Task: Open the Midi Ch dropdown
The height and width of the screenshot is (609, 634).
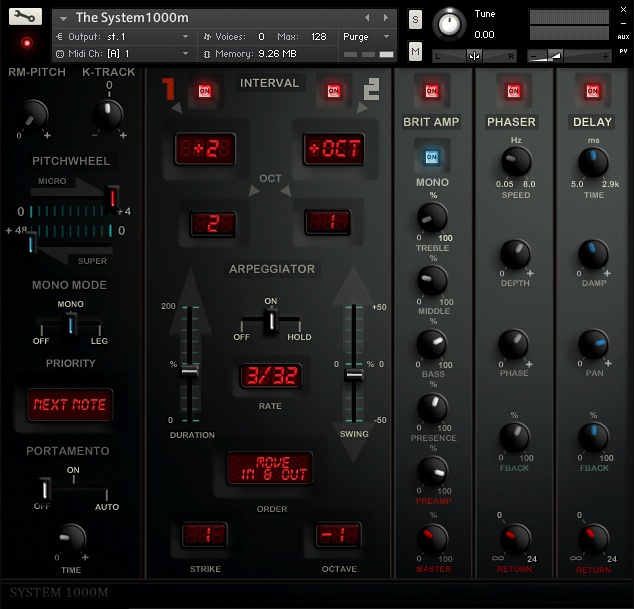Action: pyautogui.click(x=123, y=54)
